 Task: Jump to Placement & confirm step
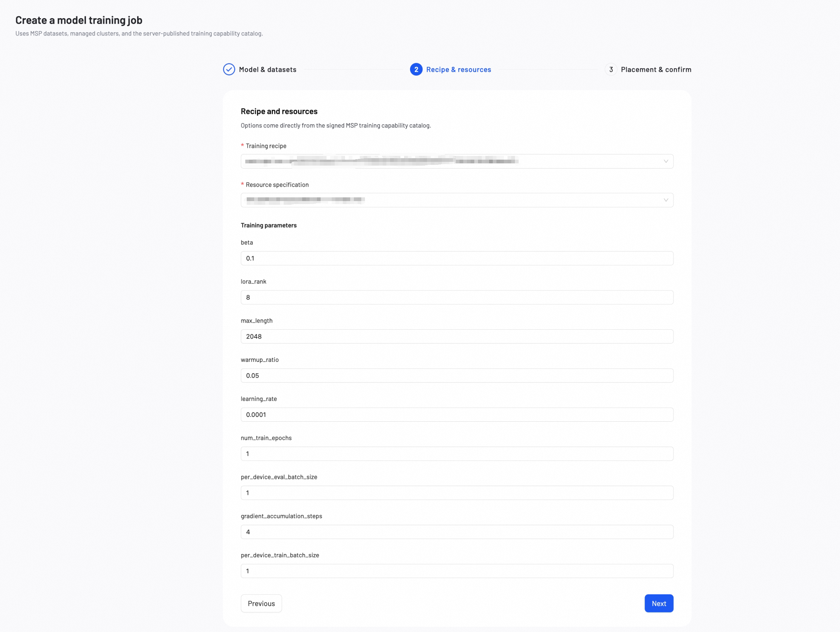(656, 69)
